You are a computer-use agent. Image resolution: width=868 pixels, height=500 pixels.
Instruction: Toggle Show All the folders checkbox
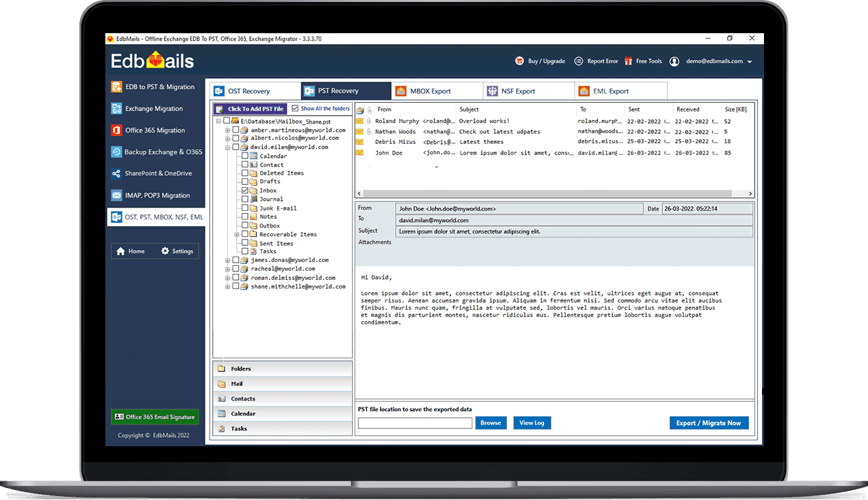pyautogui.click(x=296, y=108)
